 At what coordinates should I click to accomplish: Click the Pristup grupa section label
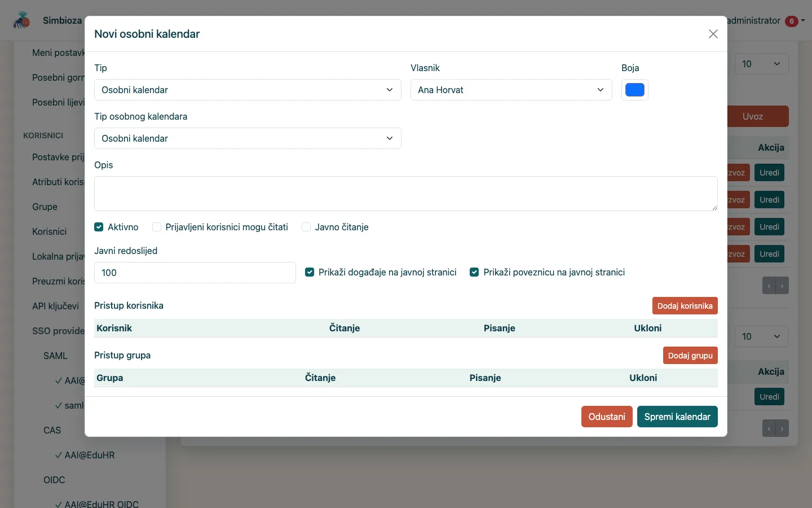click(122, 355)
